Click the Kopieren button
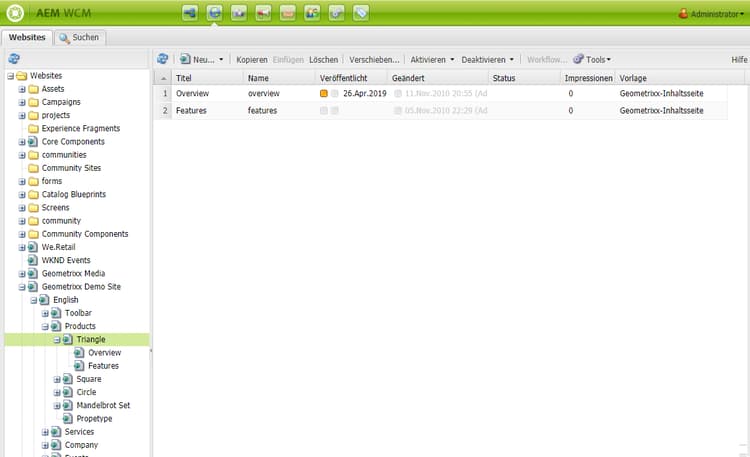 pyautogui.click(x=252, y=60)
